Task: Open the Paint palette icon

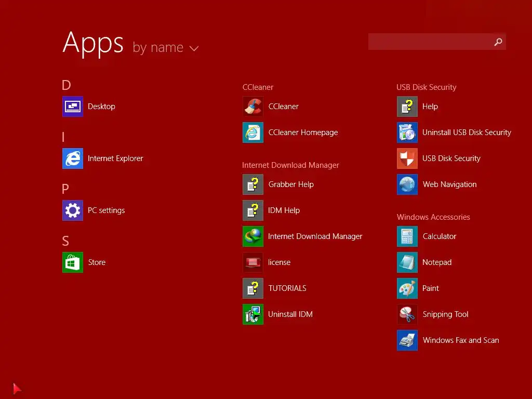Action: click(x=407, y=288)
